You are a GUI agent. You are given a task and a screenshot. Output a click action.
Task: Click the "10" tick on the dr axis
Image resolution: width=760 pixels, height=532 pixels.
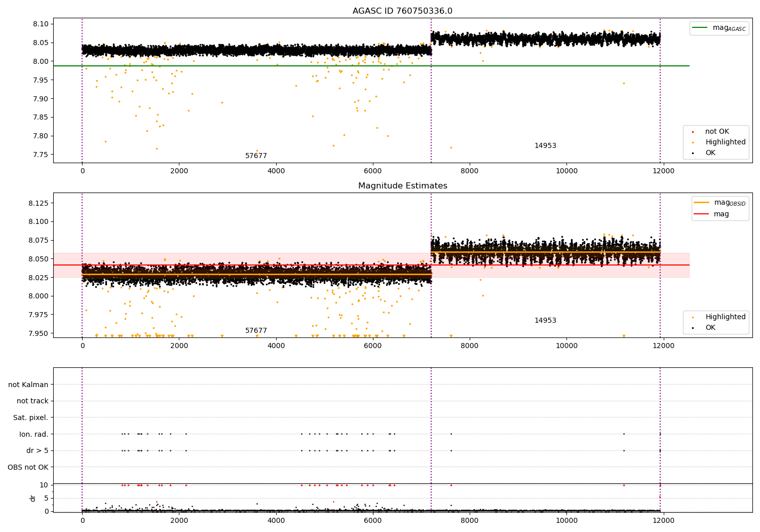coord(44,485)
